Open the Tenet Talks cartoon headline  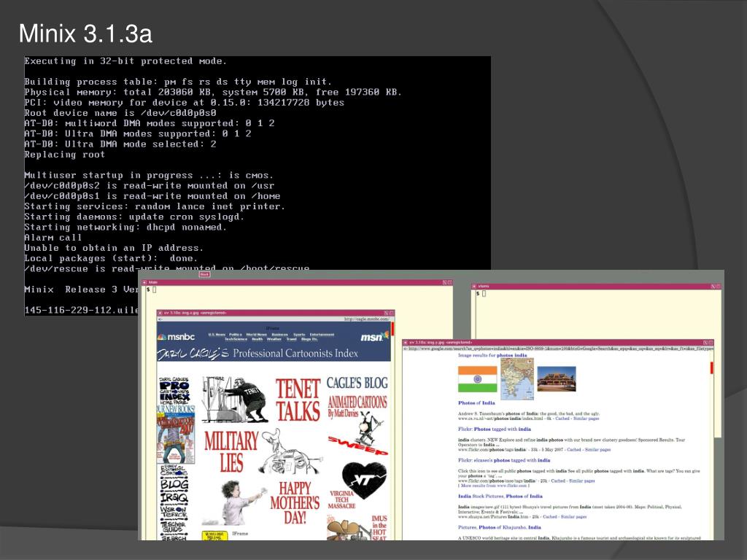pos(298,400)
